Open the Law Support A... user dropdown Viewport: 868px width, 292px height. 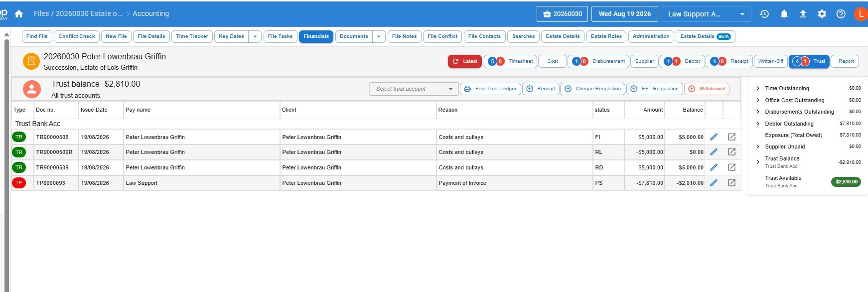tap(706, 14)
